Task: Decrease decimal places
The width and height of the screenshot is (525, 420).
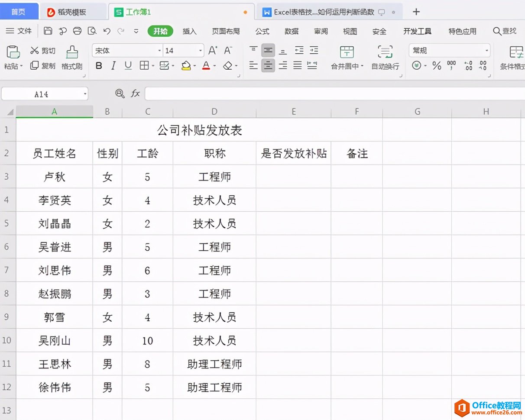Action: [483, 66]
